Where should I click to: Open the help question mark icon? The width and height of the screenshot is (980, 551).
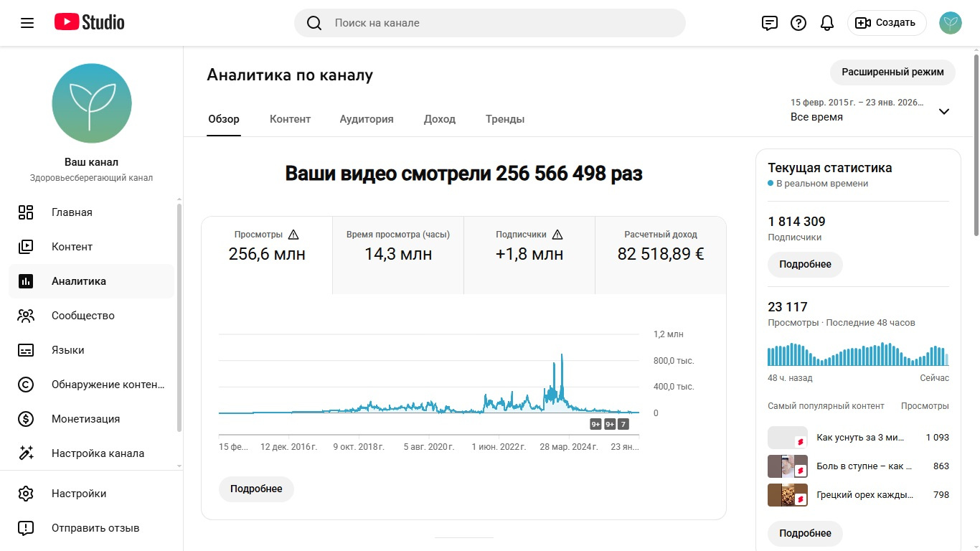coord(798,23)
